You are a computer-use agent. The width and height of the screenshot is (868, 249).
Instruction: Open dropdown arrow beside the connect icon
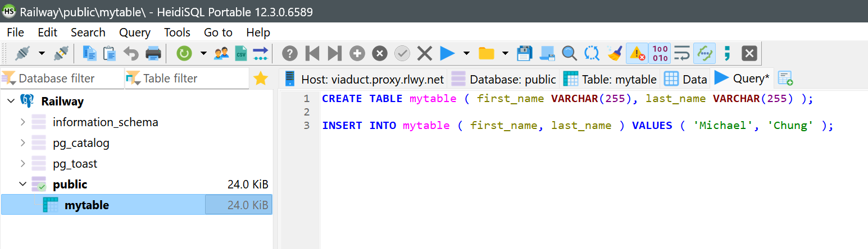(x=42, y=53)
